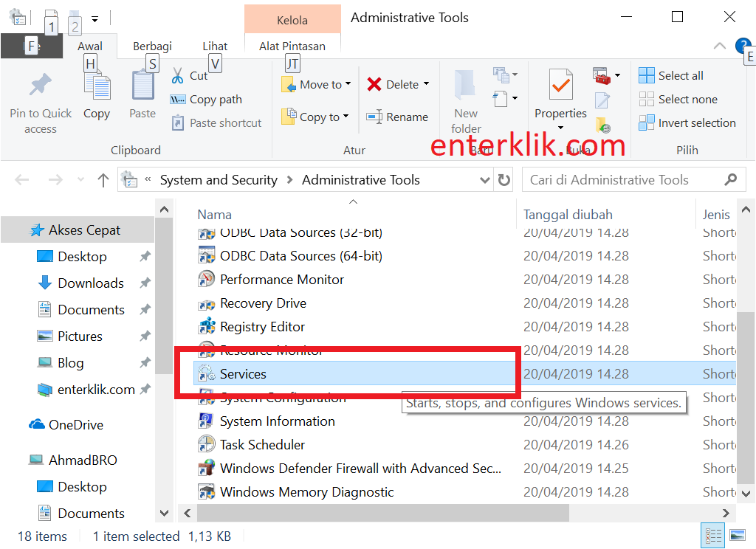Open the Berbagi ribbon tab
756x549 pixels.
151,46
